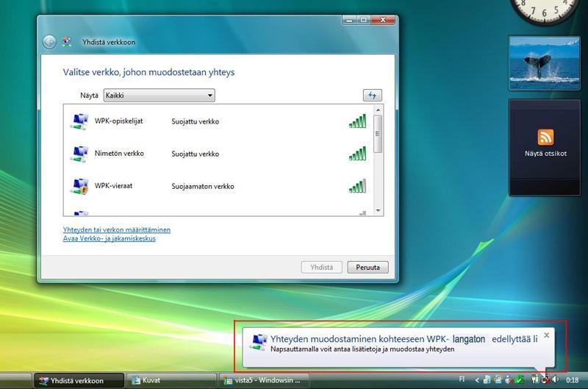Click the network list scrollbar thumb

pos(378,134)
